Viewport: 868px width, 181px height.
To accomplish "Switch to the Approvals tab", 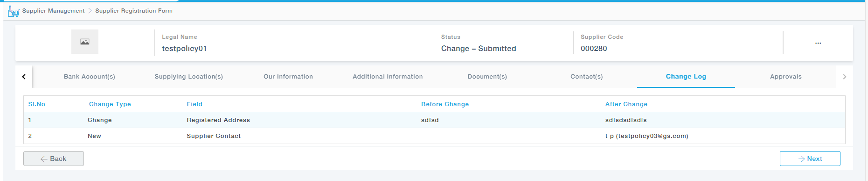I will pos(786,77).
